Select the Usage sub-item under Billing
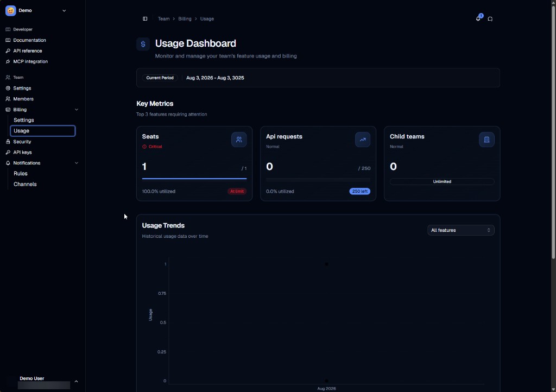 (x=42, y=131)
